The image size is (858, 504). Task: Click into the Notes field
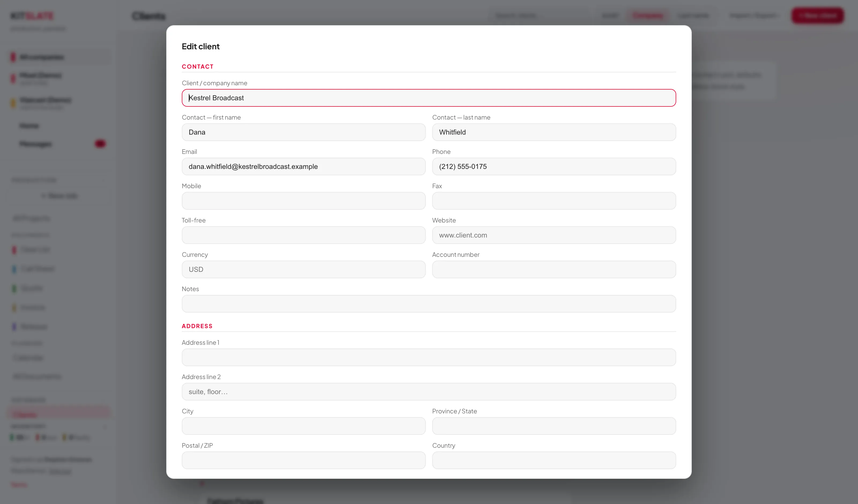(x=429, y=304)
